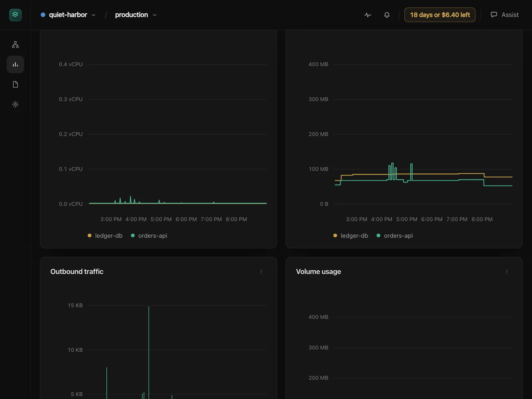Open notifications bell icon

387,15
